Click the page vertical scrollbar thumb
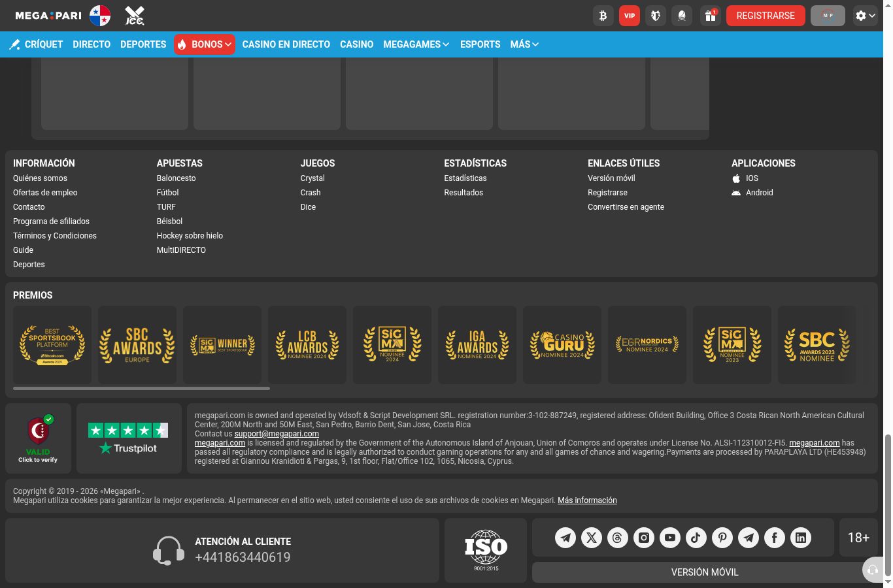The height and width of the screenshot is (588, 893). tap(888, 506)
